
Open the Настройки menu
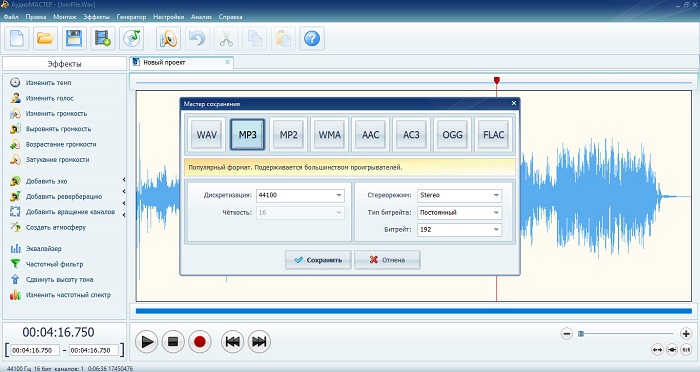tap(168, 17)
